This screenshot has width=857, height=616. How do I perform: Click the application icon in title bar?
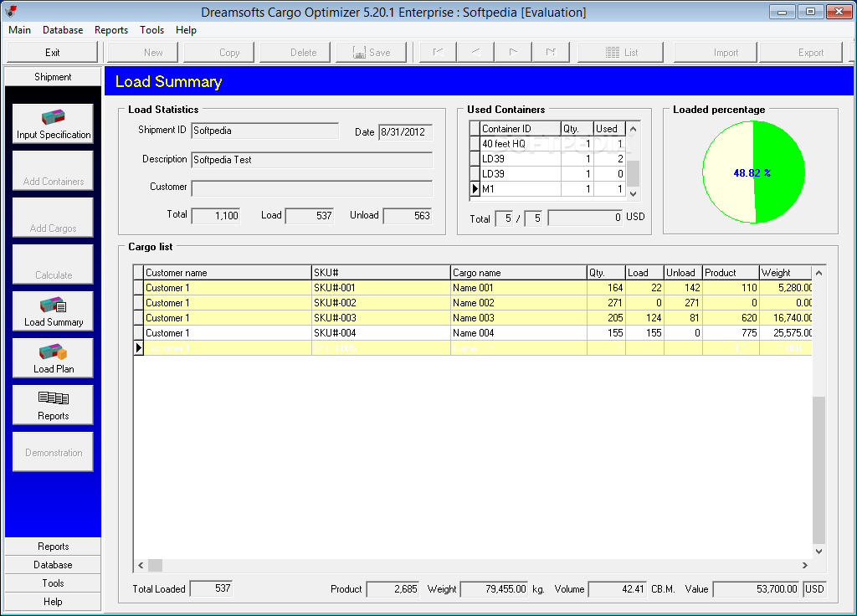point(11,12)
